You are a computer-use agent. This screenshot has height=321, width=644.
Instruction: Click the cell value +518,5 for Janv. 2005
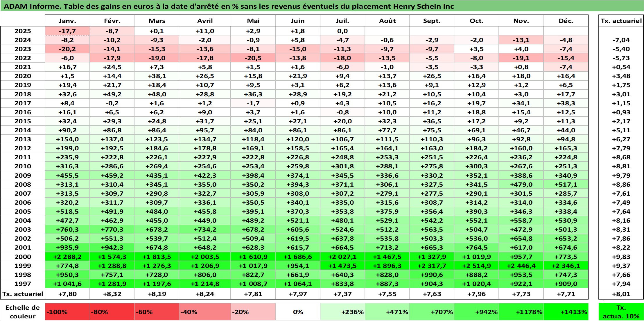(67, 211)
